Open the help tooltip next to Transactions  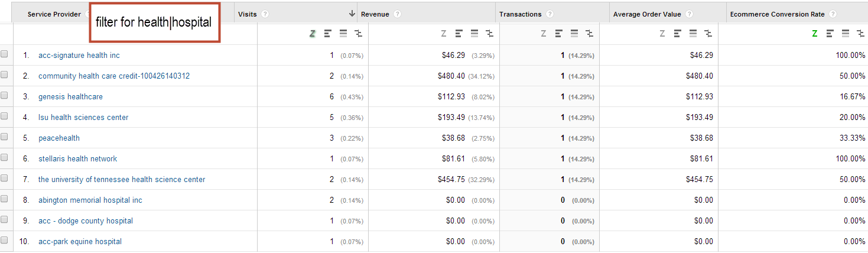550,14
